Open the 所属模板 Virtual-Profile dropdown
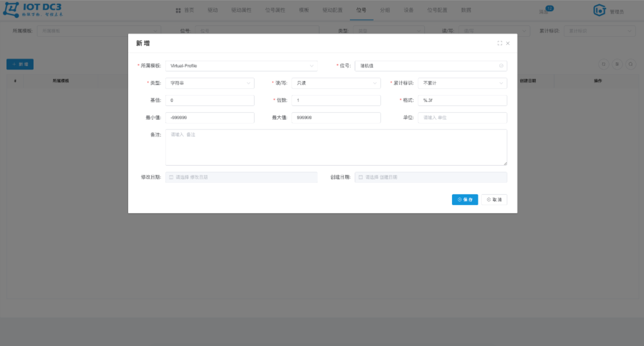Screen dimensions: 644x346 click(x=241, y=66)
